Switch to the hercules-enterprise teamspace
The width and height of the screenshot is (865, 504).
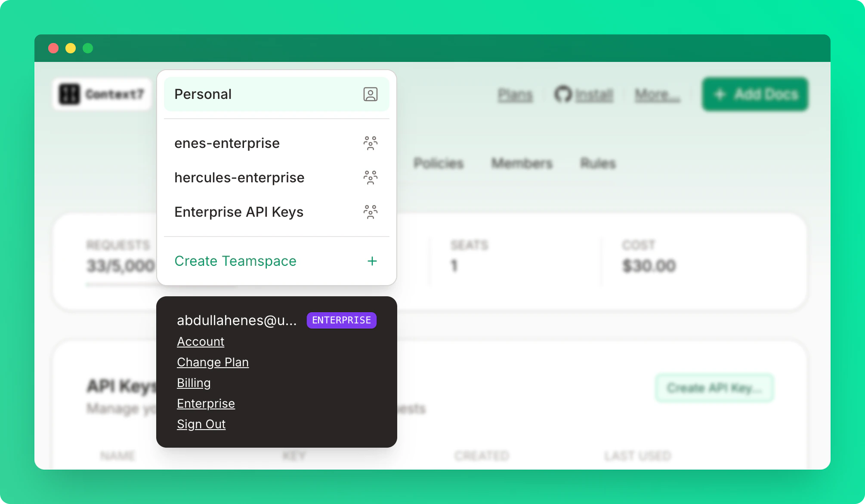pyautogui.click(x=239, y=177)
